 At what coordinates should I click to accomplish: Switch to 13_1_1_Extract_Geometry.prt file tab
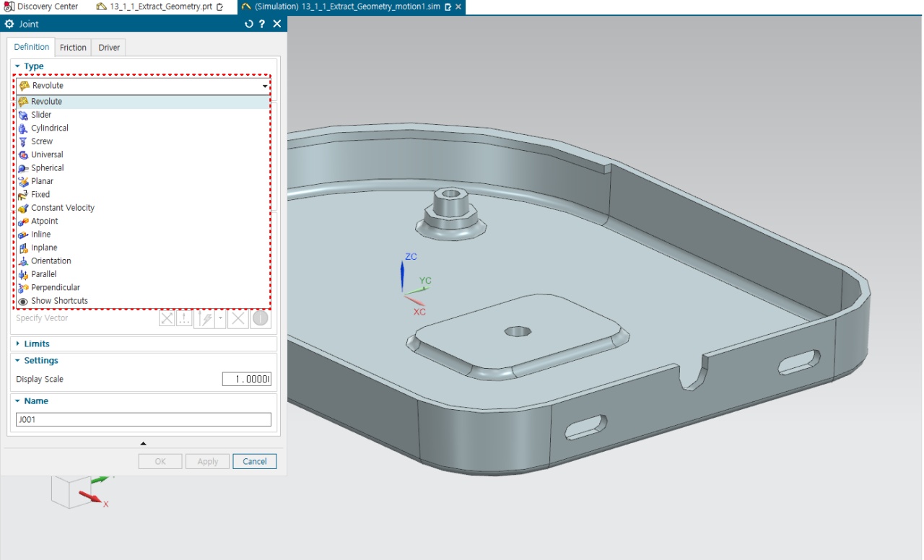point(160,6)
